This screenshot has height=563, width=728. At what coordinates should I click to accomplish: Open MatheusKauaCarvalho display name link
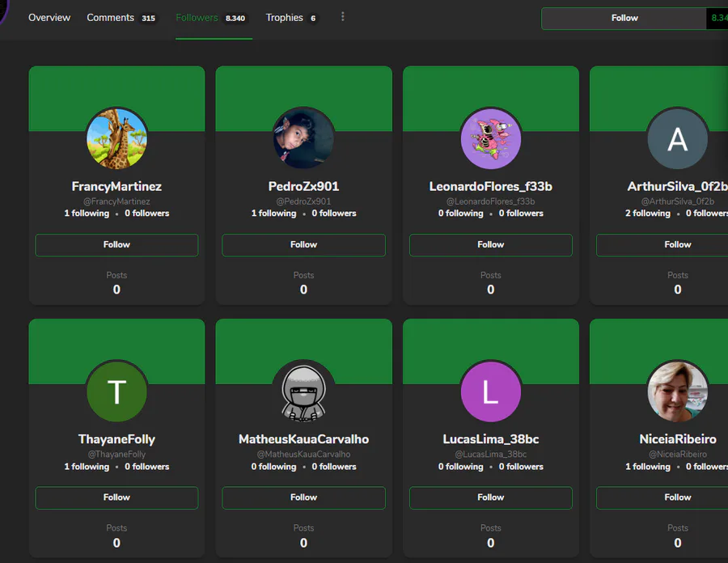click(303, 439)
